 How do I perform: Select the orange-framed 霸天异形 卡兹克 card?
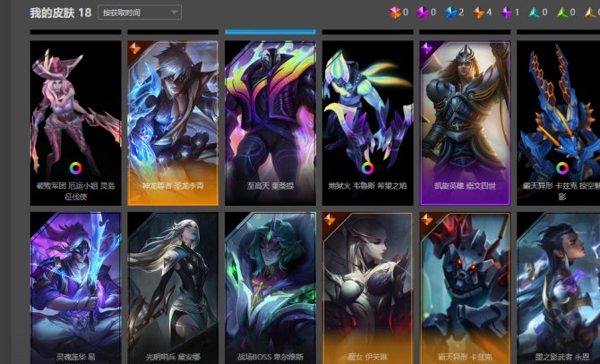[x=465, y=288]
